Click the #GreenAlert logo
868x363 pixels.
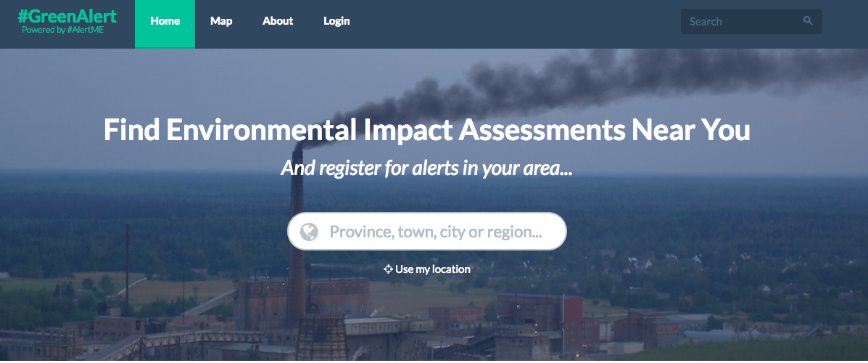click(x=67, y=15)
